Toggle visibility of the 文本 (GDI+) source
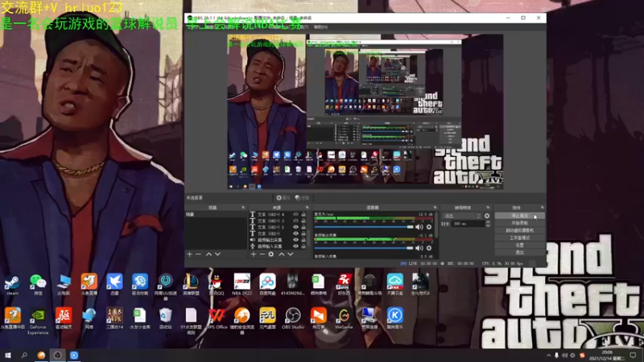The width and height of the screenshot is (644, 362). pos(295,233)
